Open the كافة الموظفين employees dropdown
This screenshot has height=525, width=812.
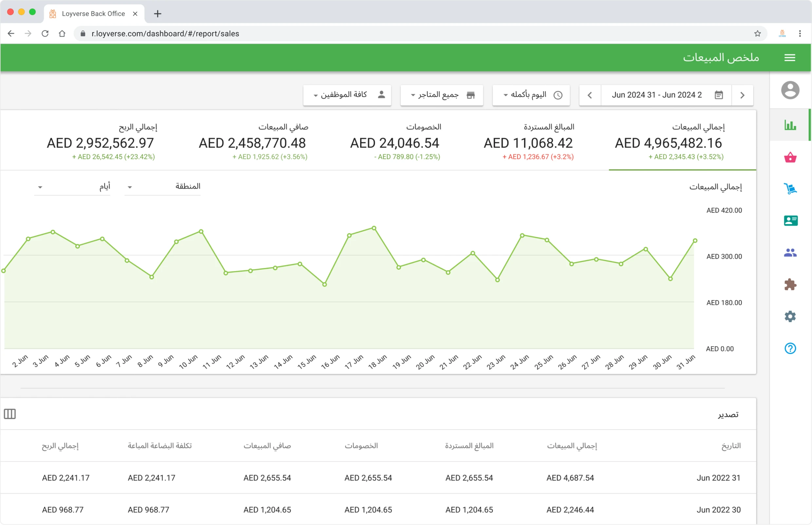click(347, 95)
